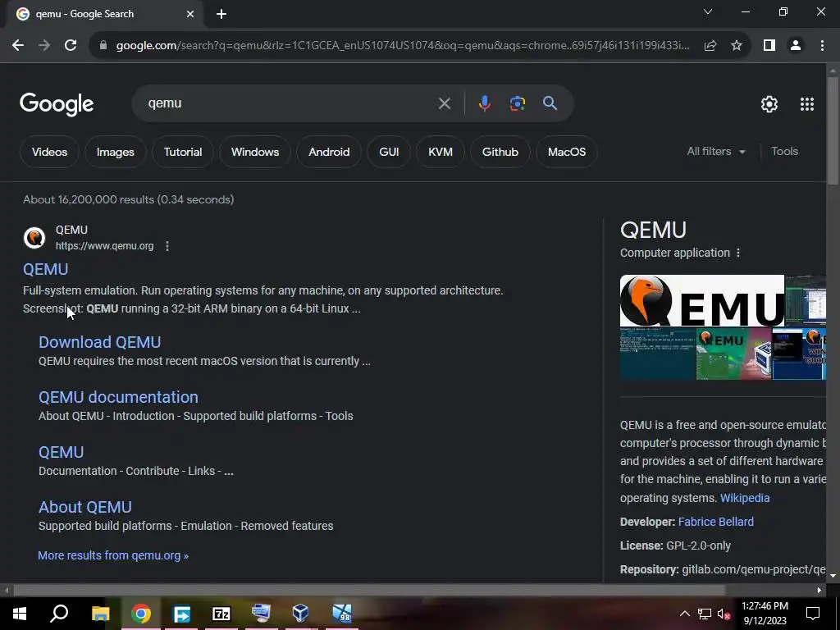
Task: Open the QEMU documentation link
Action: click(x=118, y=397)
